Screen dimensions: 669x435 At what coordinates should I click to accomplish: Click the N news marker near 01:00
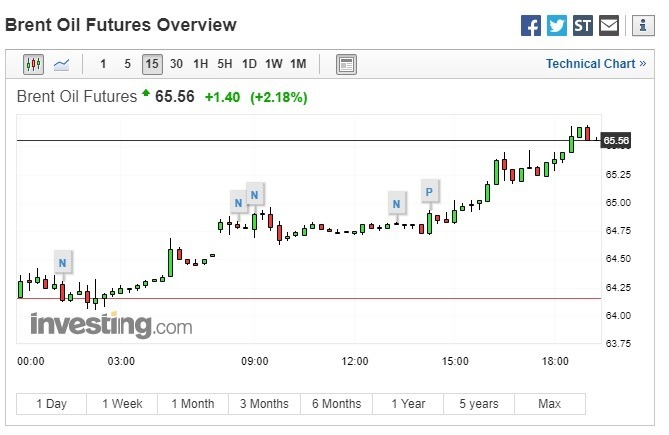tap(62, 263)
